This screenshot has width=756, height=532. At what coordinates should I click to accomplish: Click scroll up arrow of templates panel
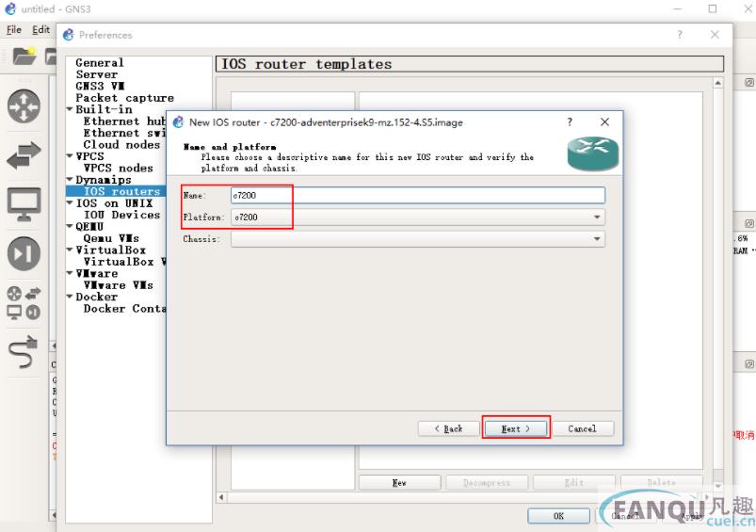718,83
